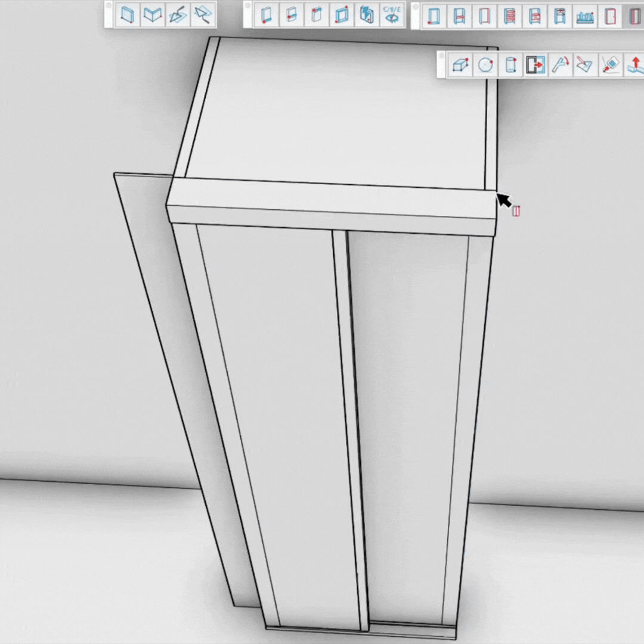The width and height of the screenshot is (644, 644).
Task: Select the circle drawing tool
Action: [x=485, y=64]
